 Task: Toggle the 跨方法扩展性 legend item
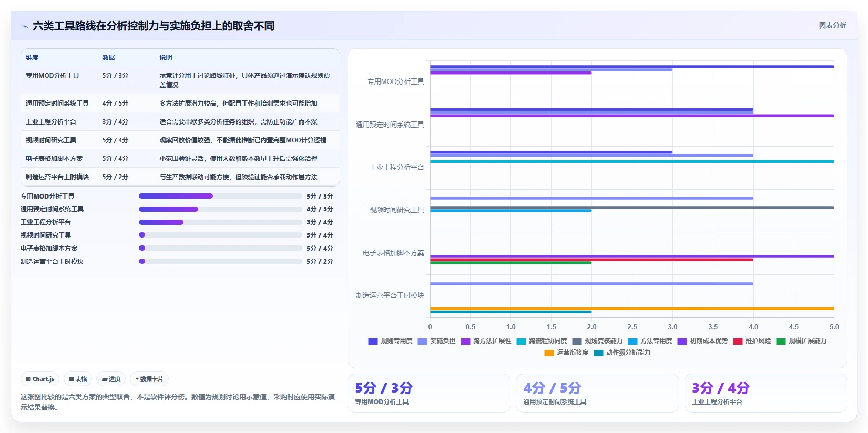click(x=486, y=341)
